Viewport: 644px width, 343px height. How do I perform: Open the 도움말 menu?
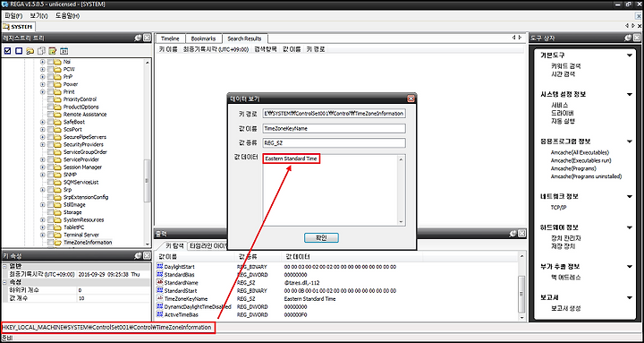67,15
